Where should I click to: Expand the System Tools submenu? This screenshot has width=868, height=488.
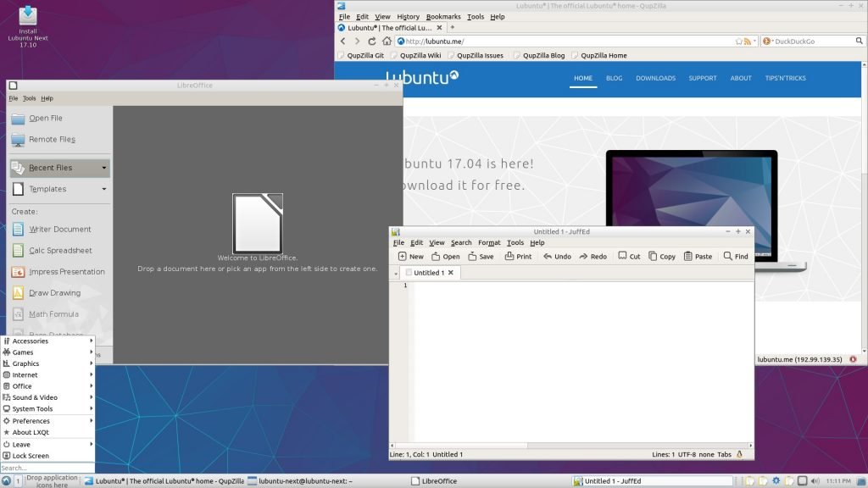[x=47, y=408]
